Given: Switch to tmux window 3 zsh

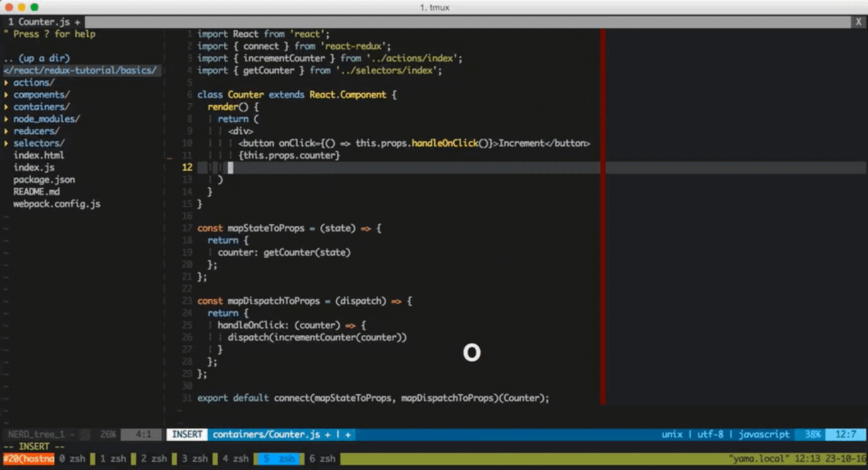Looking at the screenshot, I should [194, 459].
